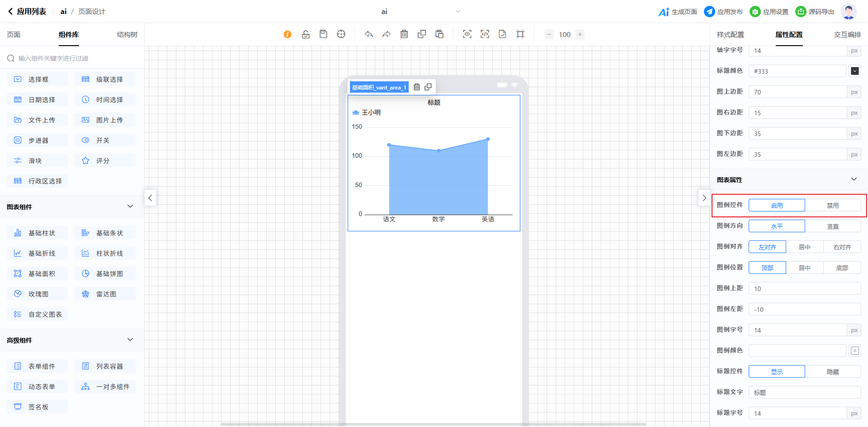Open the 标题颜色 color swatch
The image size is (868, 427).
pyautogui.click(x=854, y=71)
